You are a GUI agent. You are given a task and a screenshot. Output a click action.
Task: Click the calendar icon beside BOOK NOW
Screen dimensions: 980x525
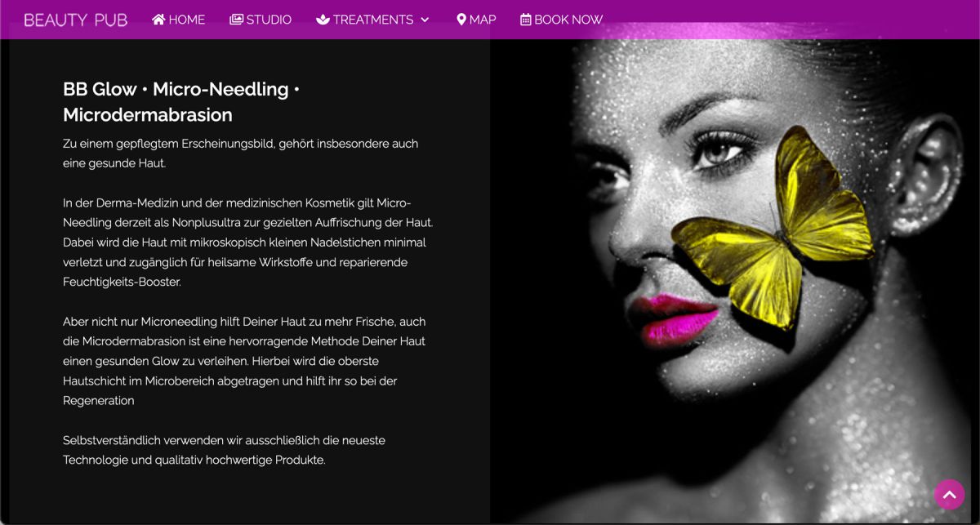[x=526, y=20]
